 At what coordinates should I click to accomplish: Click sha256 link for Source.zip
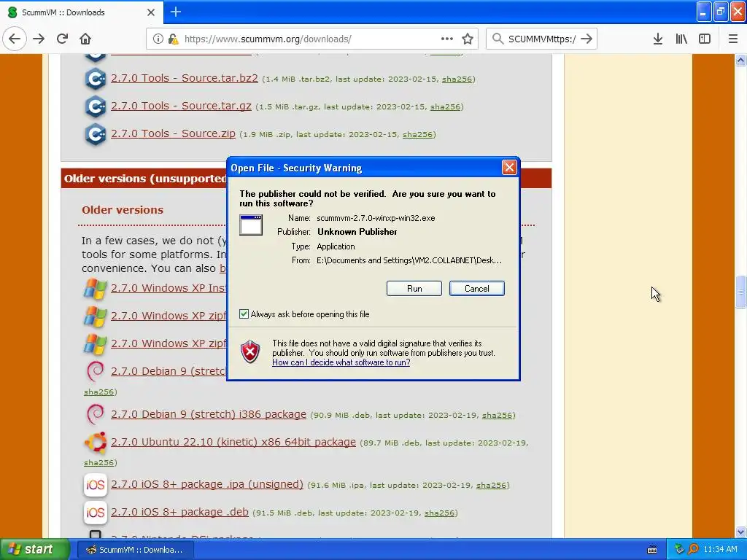417,134
